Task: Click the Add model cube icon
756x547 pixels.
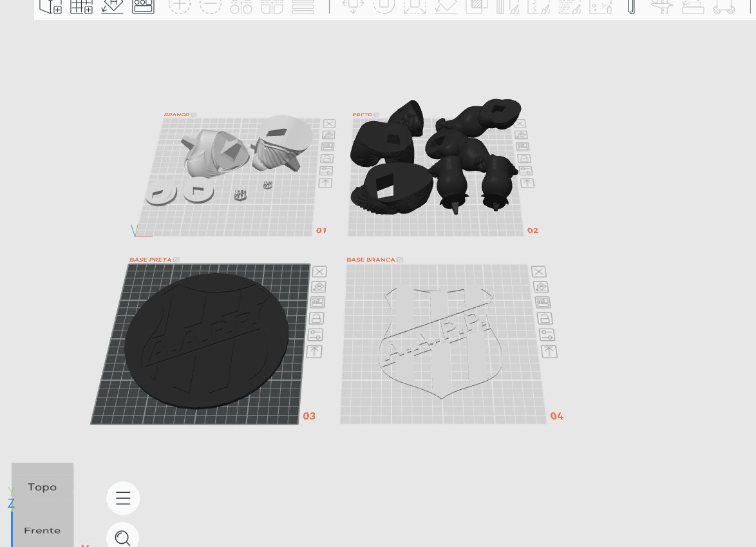Action: pyautogui.click(x=51, y=6)
